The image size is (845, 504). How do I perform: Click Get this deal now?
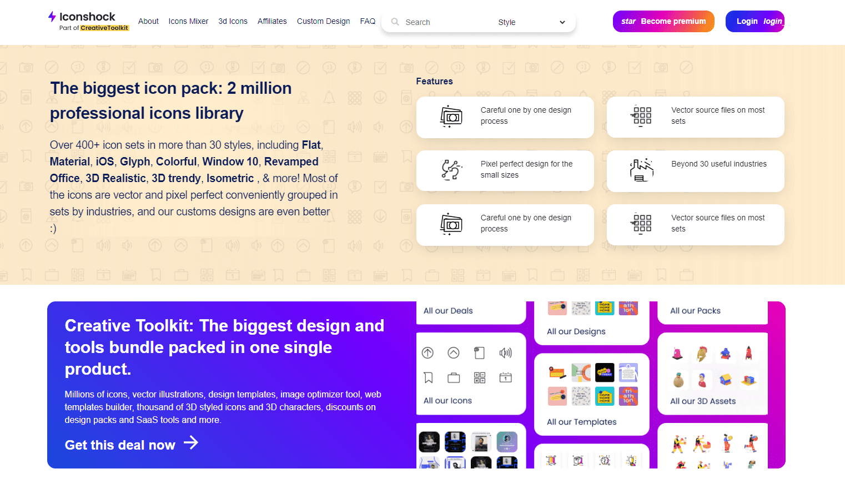pyautogui.click(x=120, y=445)
